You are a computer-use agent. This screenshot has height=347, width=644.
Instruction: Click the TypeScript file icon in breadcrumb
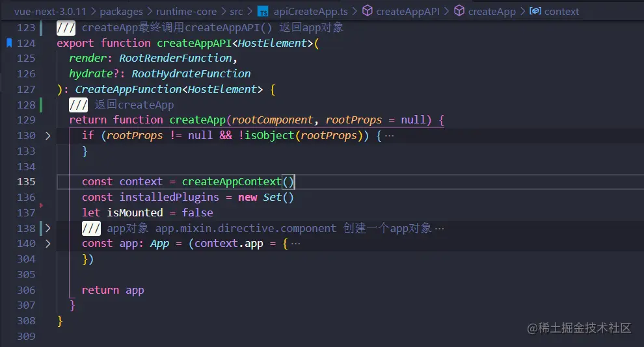(x=263, y=12)
